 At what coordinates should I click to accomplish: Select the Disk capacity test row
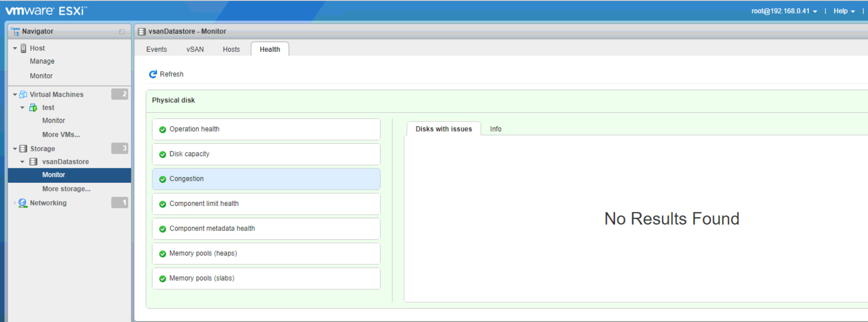point(266,154)
